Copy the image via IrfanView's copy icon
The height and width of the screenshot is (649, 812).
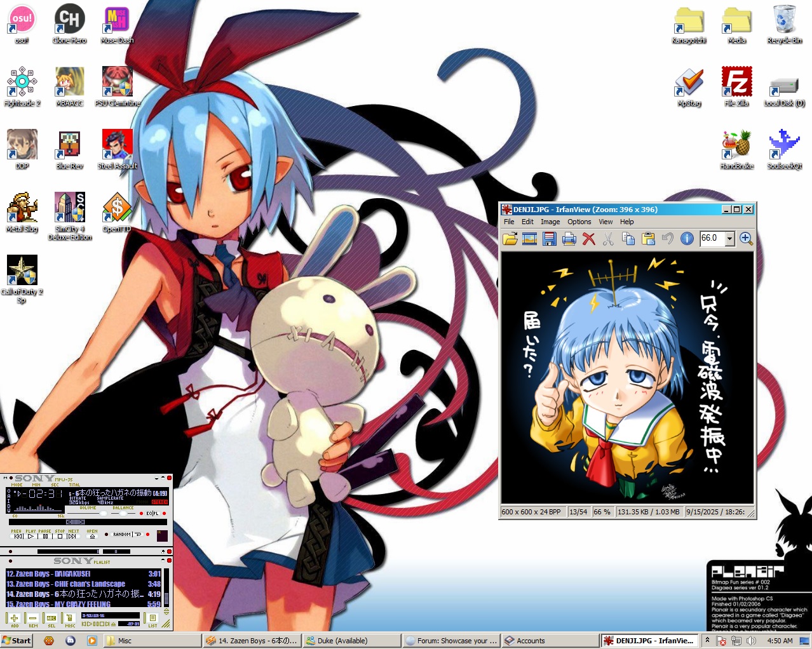[628, 238]
